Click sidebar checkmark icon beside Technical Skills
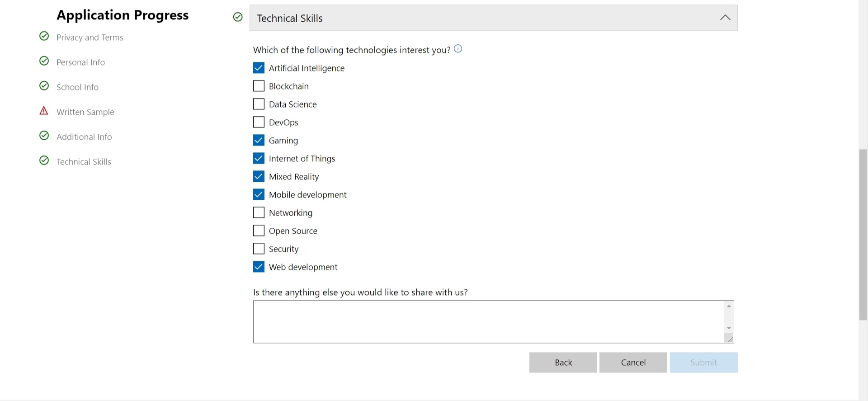 point(44,160)
